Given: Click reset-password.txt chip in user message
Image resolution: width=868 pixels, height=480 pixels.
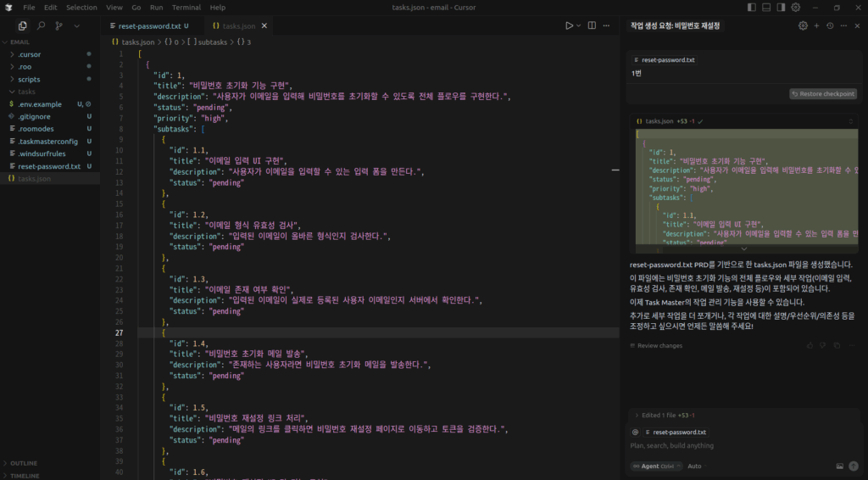Looking at the screenshot, I should click(664, 60).
